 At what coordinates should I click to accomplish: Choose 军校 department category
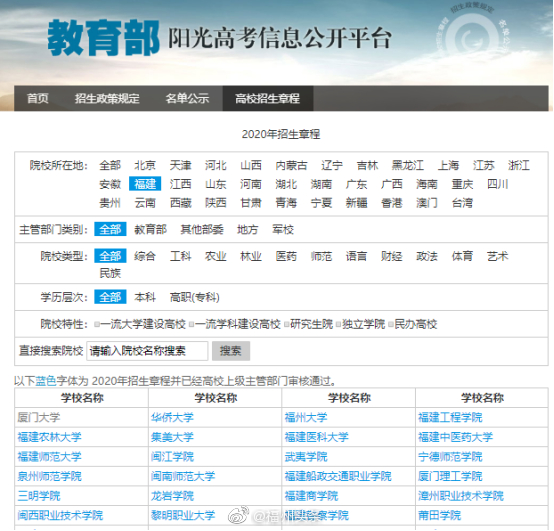pyautogui.click(x=283, y=230)
